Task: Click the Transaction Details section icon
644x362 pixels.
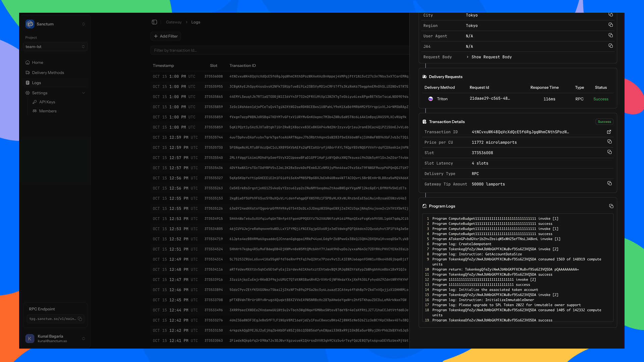Action: tap(425, 122)
